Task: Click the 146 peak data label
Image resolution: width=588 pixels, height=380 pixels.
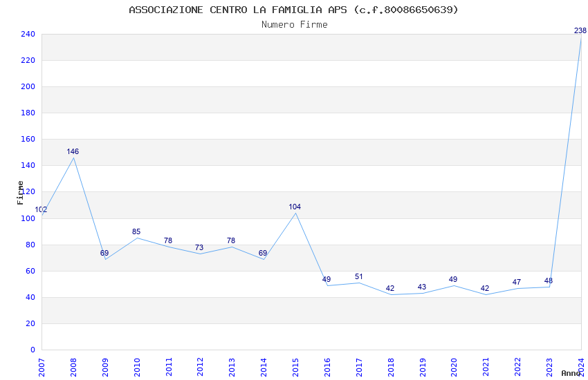Action: pos(73,151)
